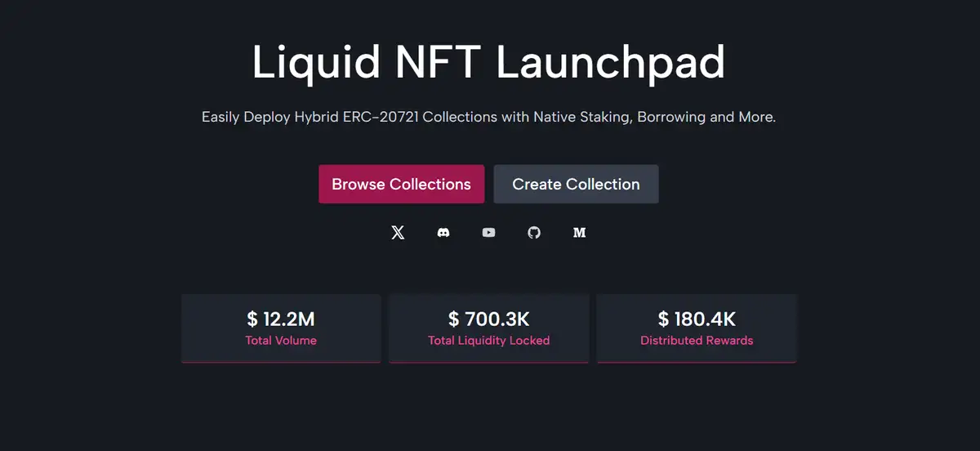The image size is (980, 451).
Task: Click the $ 12.2M value
Action: pyautogui.click(x=281, y=319)
